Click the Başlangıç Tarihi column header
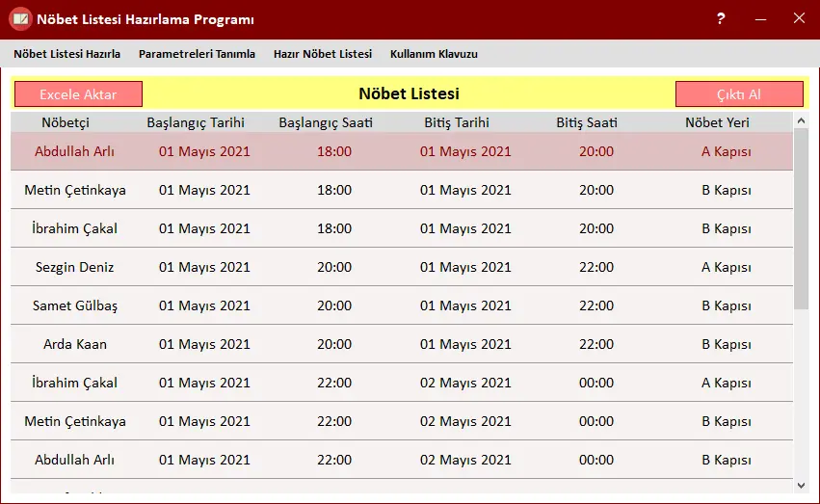The width and height of the screenshot is (820, 504). (196, 122)
